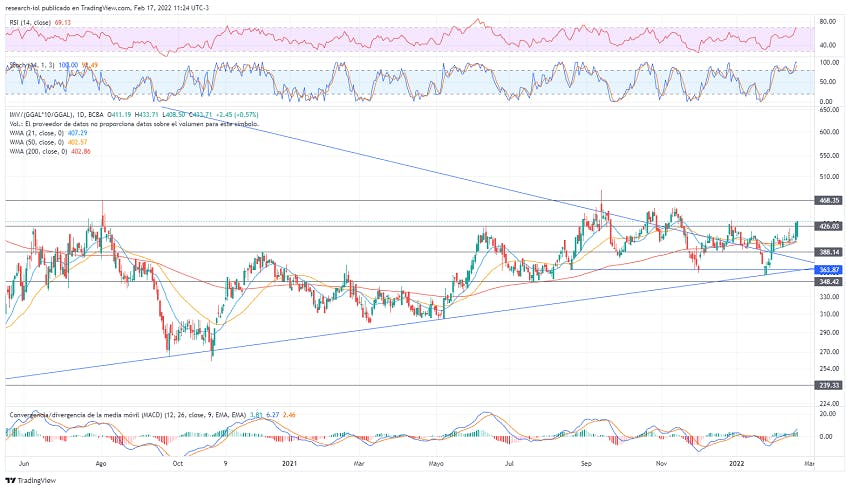
Task: Click the 650.00 price axis value
Action: pyautogui.click(x=829, y=110)
